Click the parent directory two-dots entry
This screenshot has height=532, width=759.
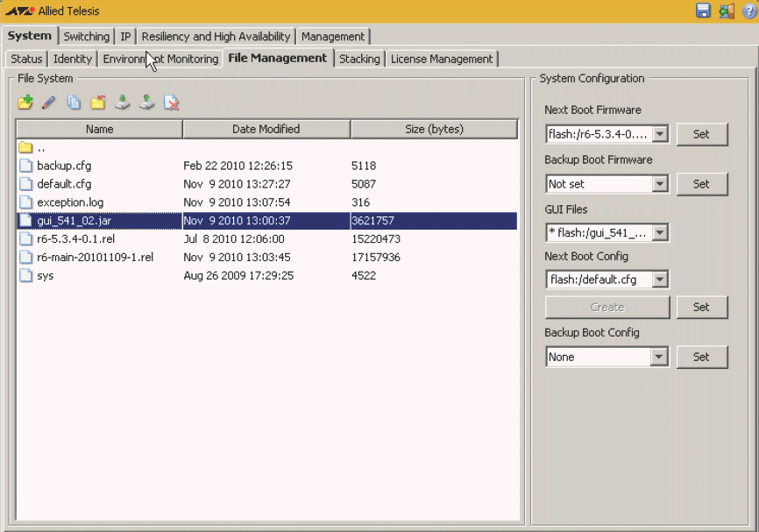[x=41, y=149]
